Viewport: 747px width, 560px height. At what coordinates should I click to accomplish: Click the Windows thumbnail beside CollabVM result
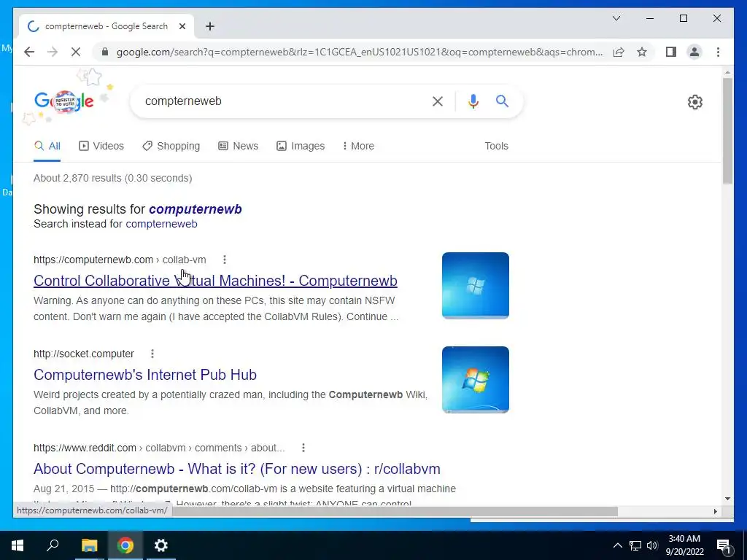point(476,285)
